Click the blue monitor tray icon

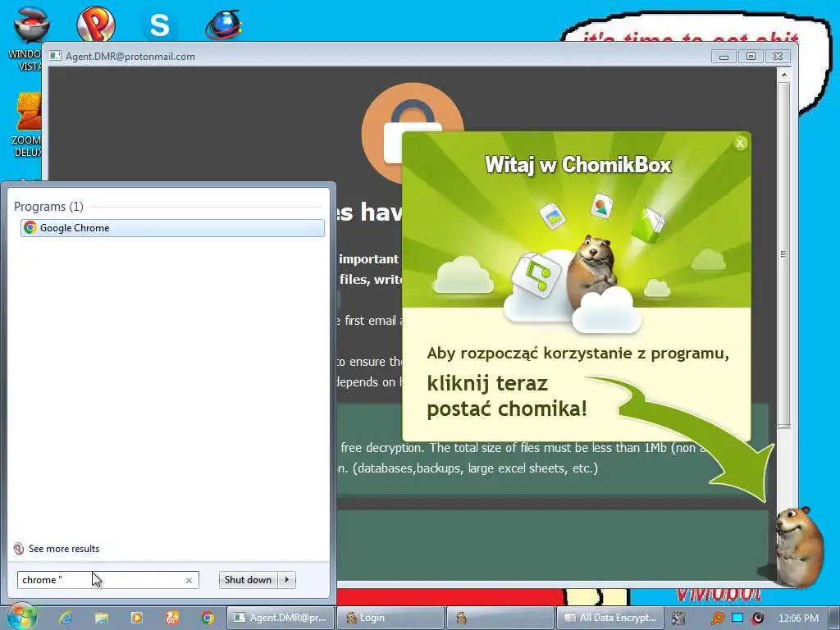[x=737, y=618]
